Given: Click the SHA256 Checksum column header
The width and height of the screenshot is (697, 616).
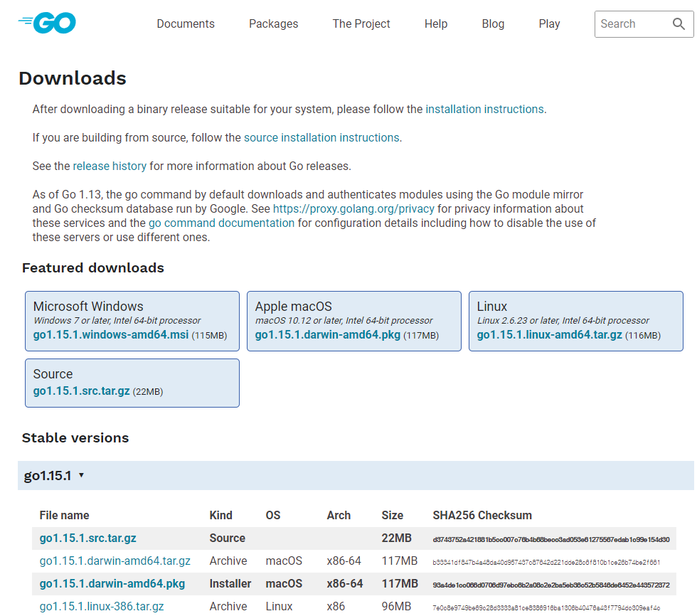Looking at the screenshot, I should tap(482, 516).
